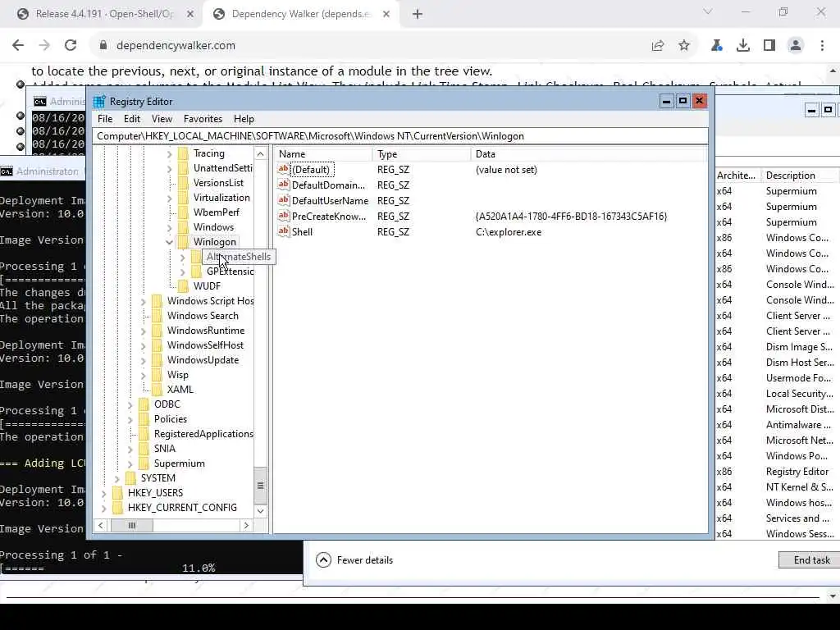The image size is (840, 630).
Task: Select the Registry Editor row in Task Manager
Action: coord(778,472)
